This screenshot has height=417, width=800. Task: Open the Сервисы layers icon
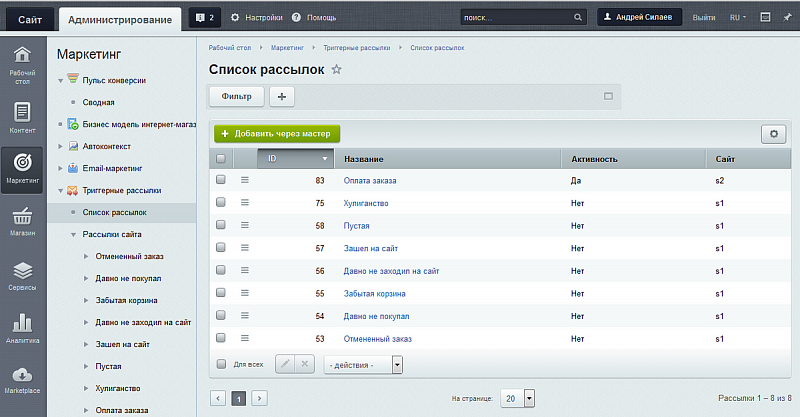pyautogui.click(x=22, y=271)
